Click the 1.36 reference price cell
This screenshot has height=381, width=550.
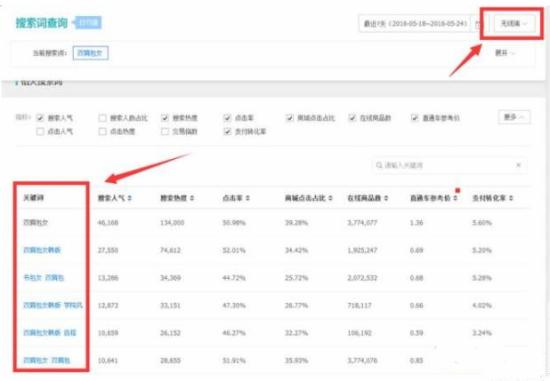(416, 223)
